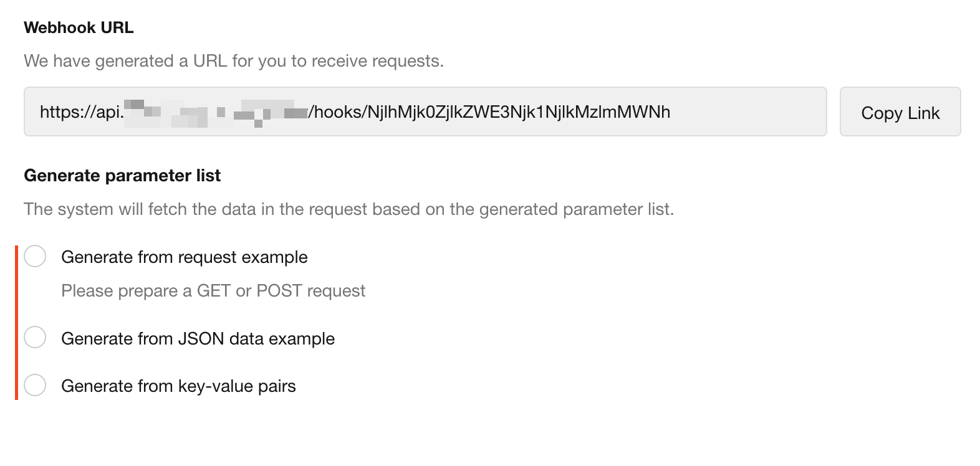
Task: Click the "Generate from request example" label text
Action: (184, 257)
